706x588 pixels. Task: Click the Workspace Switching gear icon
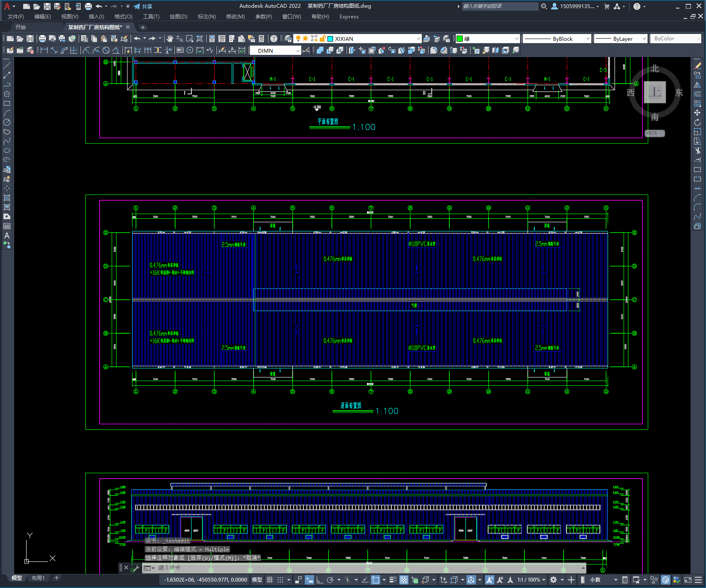coord(554,580)
